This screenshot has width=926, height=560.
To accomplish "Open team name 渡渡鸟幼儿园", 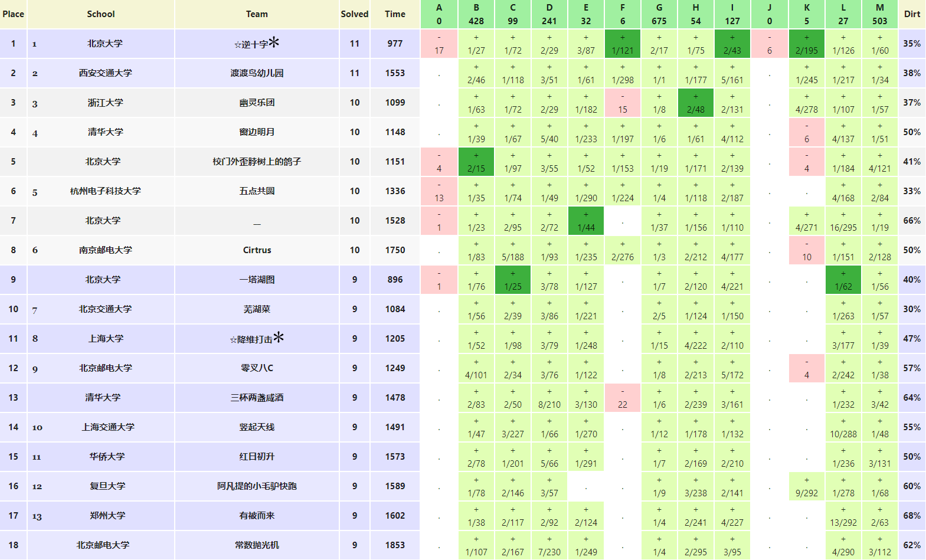I will click(x=257, y=73).
